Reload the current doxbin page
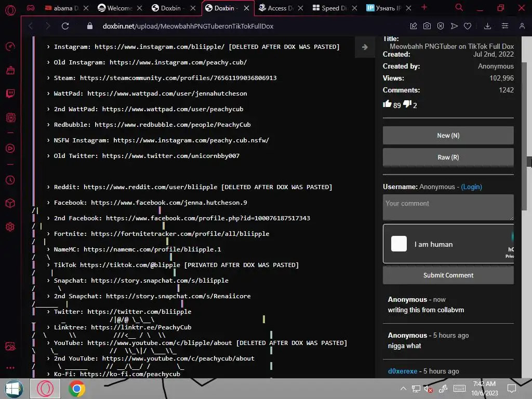Viewport: 532px width, 399px height. pos(65,26)
